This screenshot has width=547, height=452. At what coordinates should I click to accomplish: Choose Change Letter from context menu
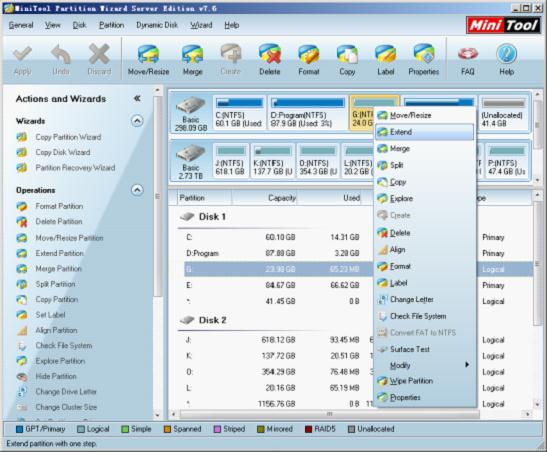click(x=425, y=299)
